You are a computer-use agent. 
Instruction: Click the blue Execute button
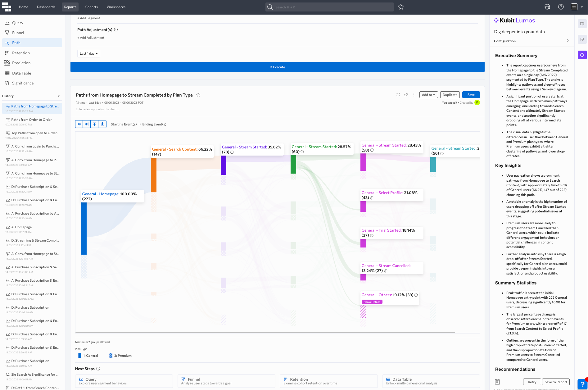278,67
